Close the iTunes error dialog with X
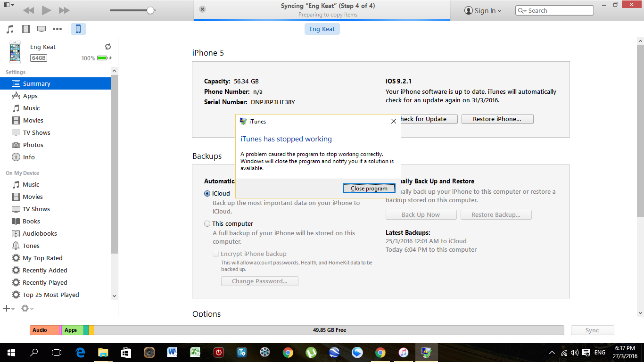The height and width of the screenshot is (362, 644). [x=394, y=121]
